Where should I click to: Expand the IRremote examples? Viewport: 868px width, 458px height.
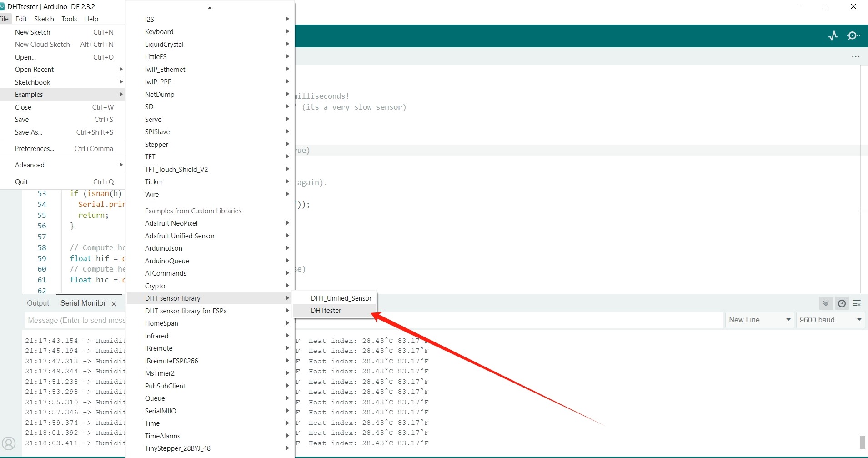[x=210, y=348]
